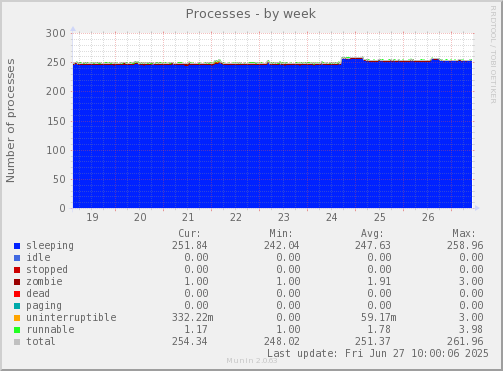Click x-axis day label 25

380,217
